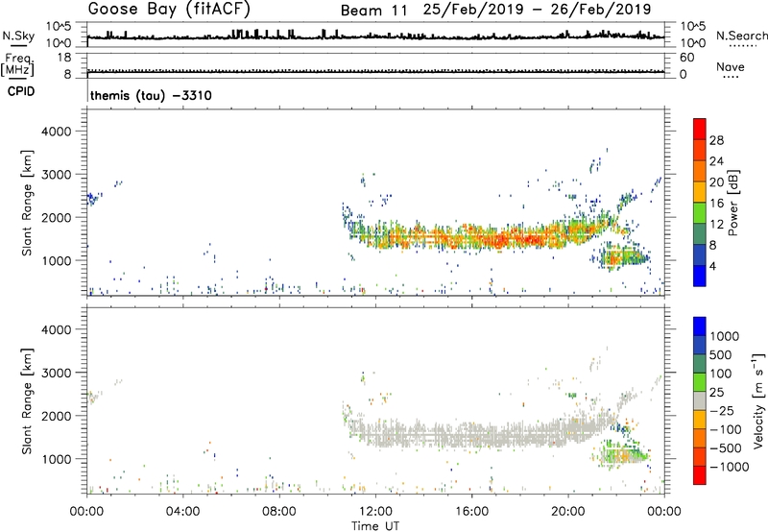Image resolution: width=768 pixels, height=532 pixels.
Task: Click the '-25' velocity scale value
Action: [722, 411]
